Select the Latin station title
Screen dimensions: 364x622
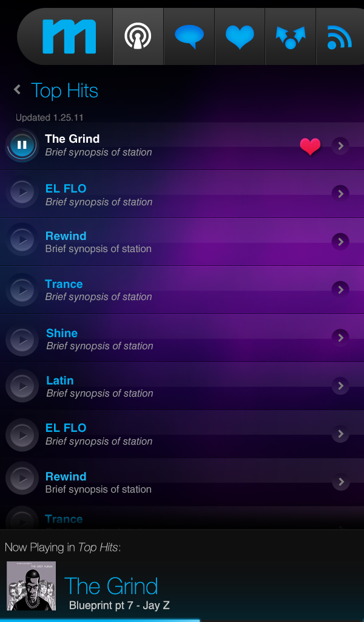[60, 381]
